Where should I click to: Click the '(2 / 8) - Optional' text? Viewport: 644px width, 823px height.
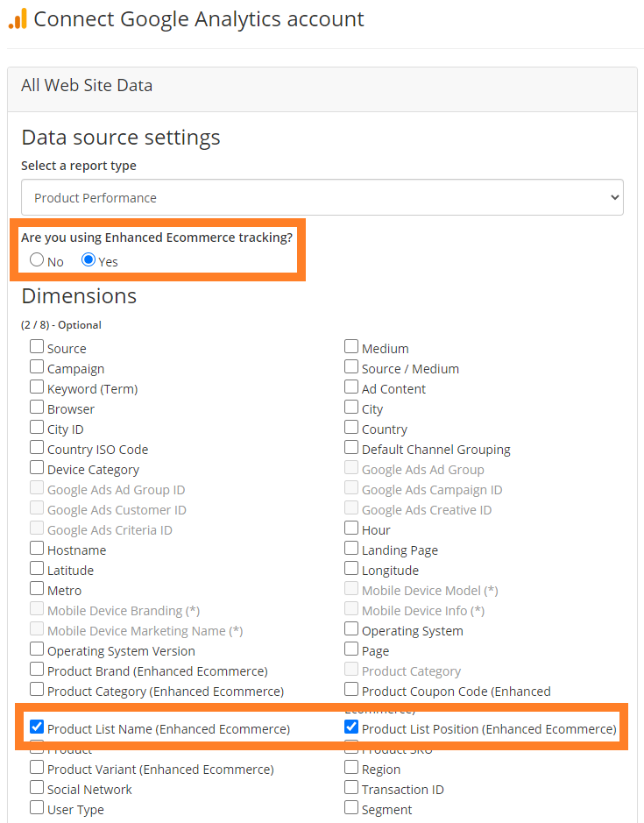(61, 325)
